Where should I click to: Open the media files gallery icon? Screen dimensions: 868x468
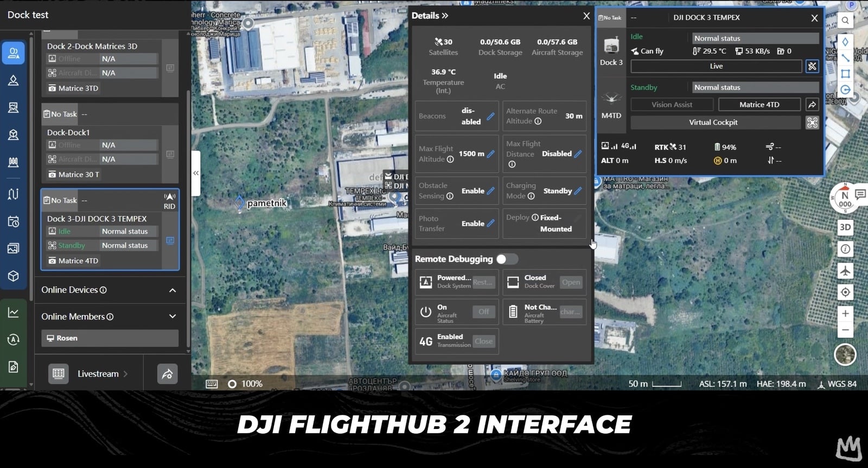(13, 248)
